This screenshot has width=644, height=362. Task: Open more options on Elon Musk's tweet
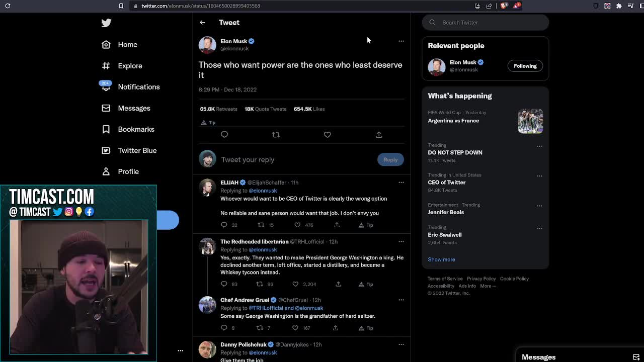point(401,41)
